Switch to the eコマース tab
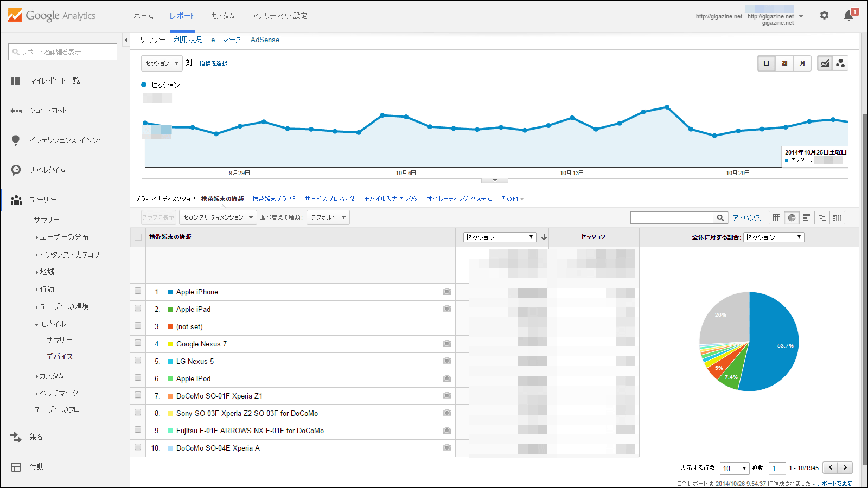868x488 pixels. pyautogui.click(x=226, y=40)
